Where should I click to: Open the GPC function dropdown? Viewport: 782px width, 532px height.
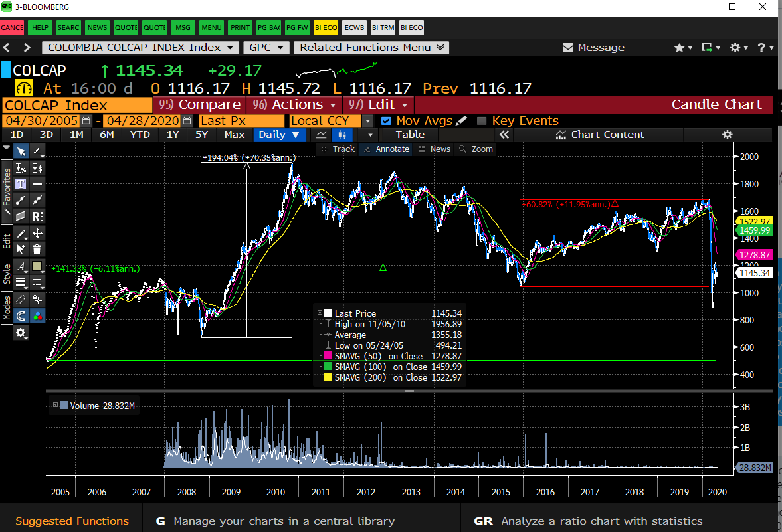click(x=266, y=47)
